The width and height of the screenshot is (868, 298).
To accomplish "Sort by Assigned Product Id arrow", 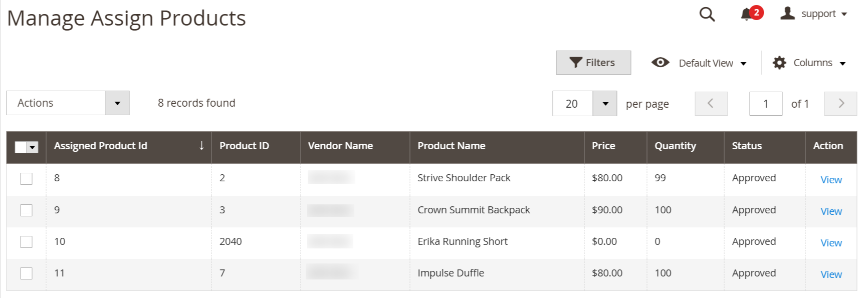I will click(x=201, y=146).
